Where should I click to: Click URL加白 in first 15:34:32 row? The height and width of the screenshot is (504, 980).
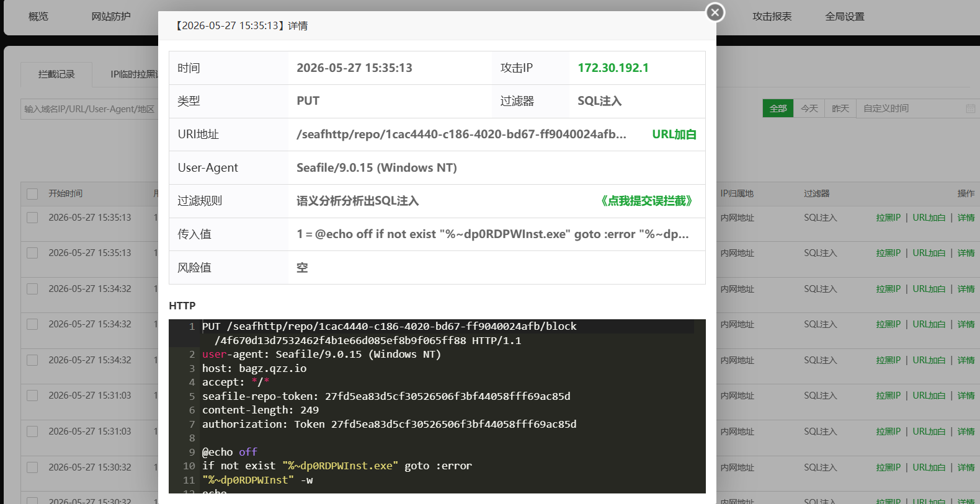[929, 289]
